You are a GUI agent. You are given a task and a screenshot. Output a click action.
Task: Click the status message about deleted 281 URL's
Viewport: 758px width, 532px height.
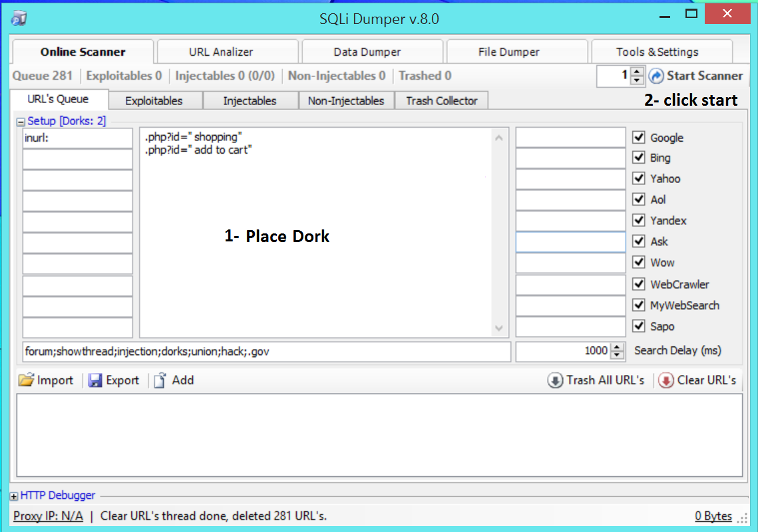click(213, 516)
